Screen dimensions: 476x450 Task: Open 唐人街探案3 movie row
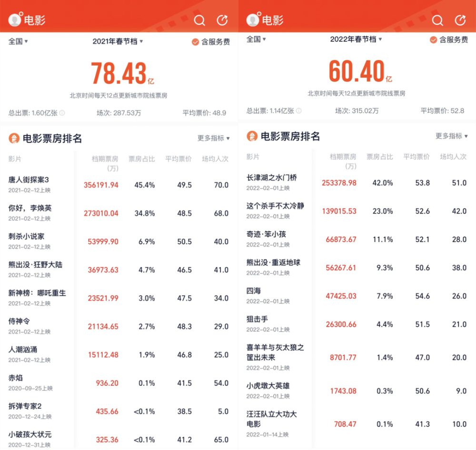click(x=119, y=185)
